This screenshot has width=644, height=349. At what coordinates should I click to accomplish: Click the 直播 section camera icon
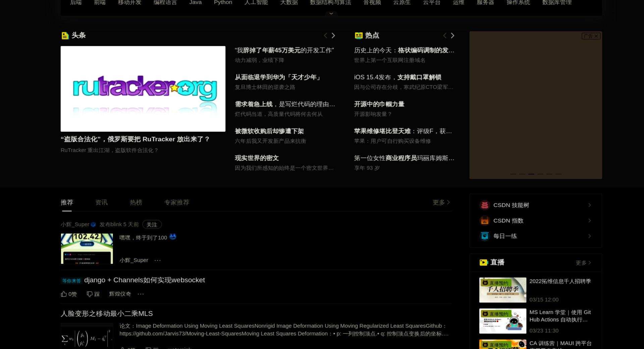484,262
